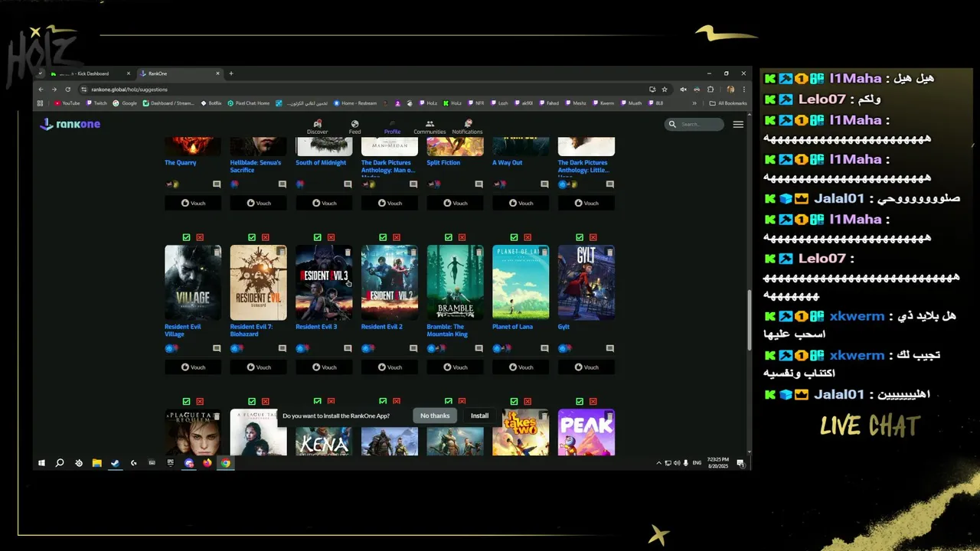Open the Discover page icon
Viewport: 980px width, 551px height.
(x=317, y=123)
